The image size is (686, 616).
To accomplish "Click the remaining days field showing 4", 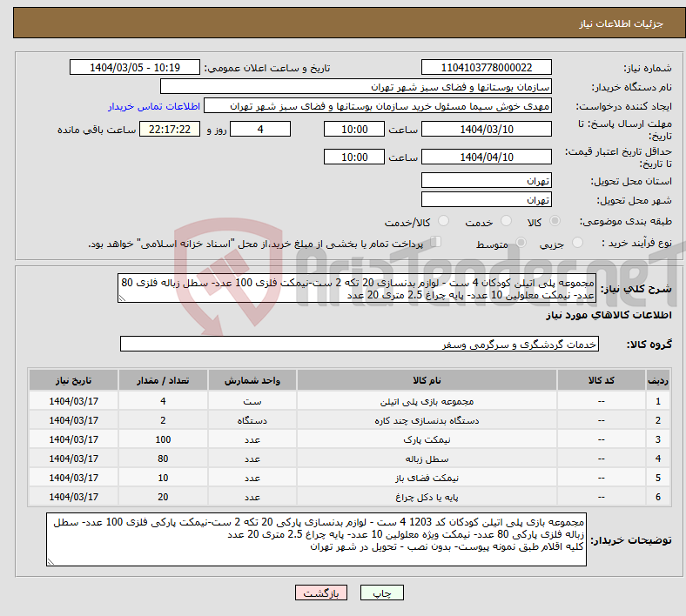I will pyautogui.click(x=260, y=129).
